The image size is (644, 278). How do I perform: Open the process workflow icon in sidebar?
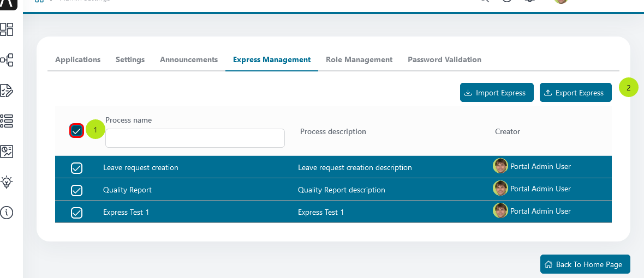point(7,59)
